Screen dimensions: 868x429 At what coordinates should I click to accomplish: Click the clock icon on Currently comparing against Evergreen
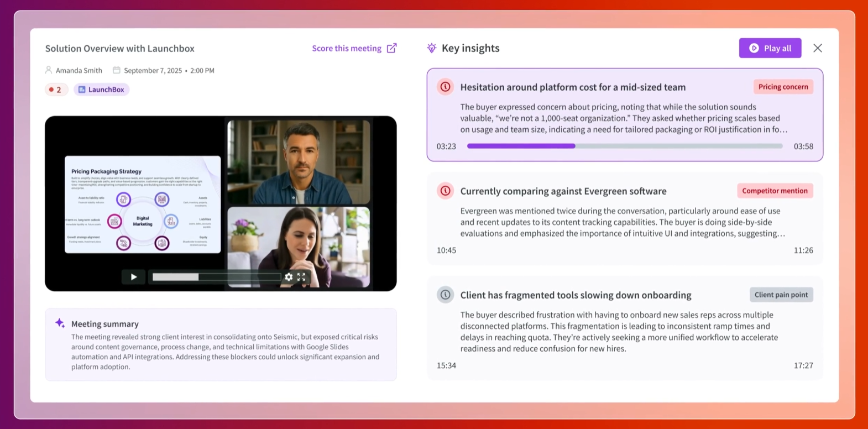445,191
